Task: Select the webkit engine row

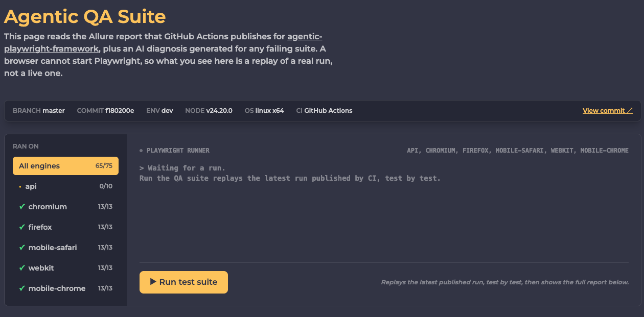Action: 65,268
